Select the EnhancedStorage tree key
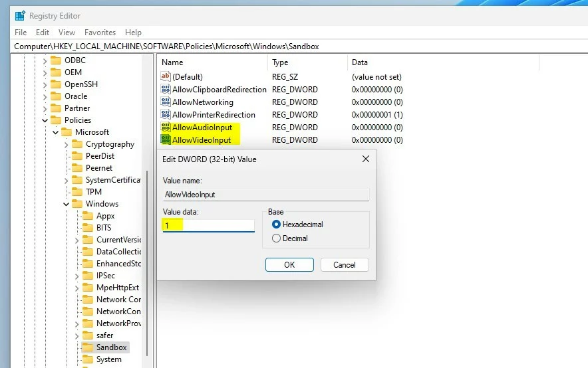588x368 pixels. click(x=118, y=264)
